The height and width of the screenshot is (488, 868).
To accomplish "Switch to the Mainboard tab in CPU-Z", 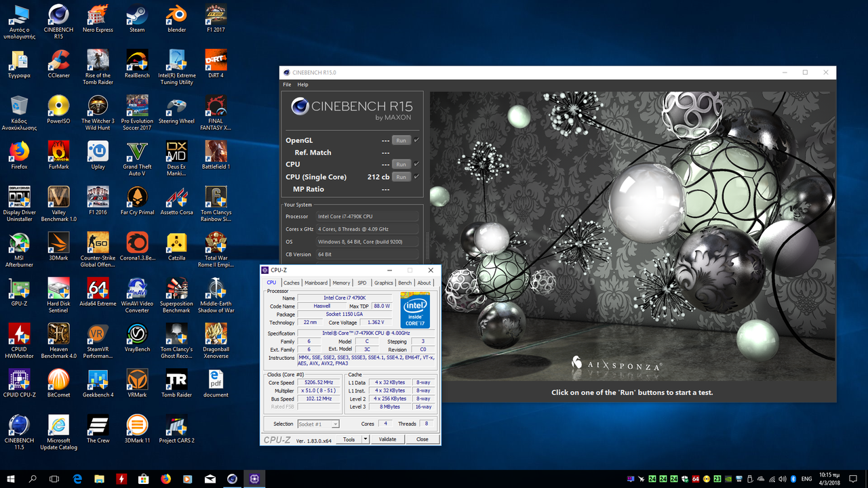I will pos(316,283).
